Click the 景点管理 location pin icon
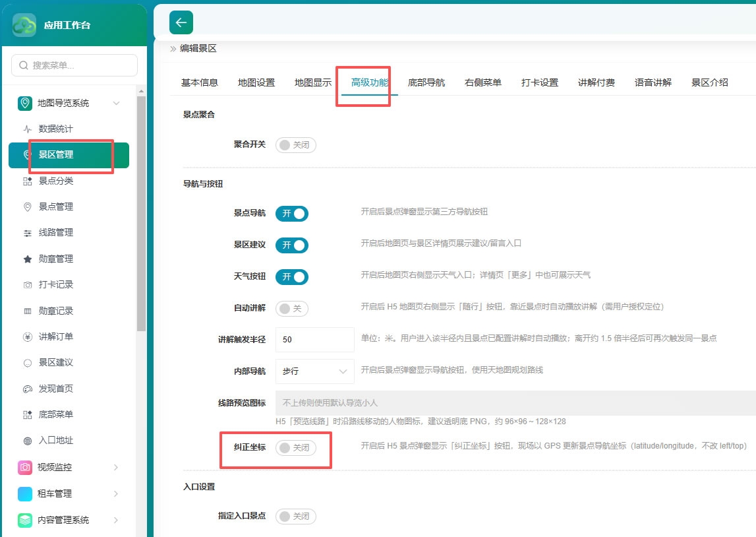The height and width of the screenshot is (537, 756). pyautogui.click(x=28, y=206)
